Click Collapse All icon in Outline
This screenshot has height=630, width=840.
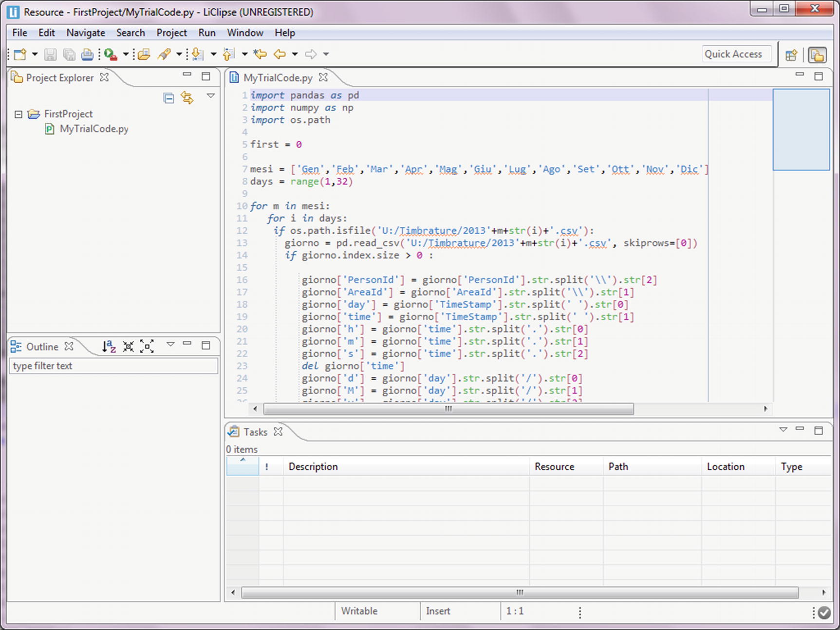[128, 347]
